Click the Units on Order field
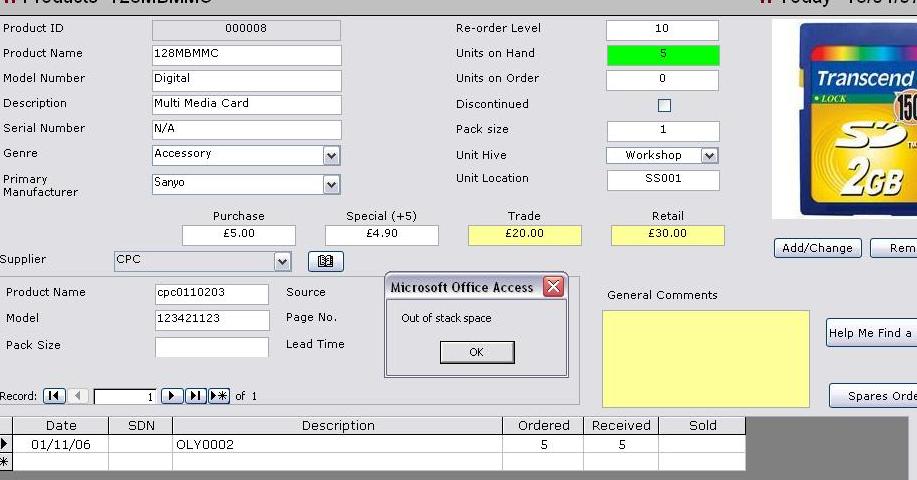 (662, 80)
